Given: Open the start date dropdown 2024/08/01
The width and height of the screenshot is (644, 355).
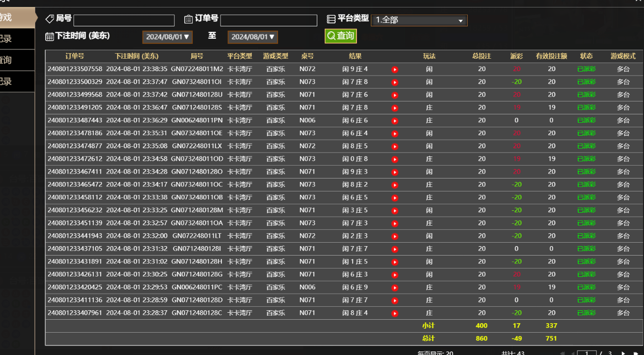Looking at the screenshot, I should tap(167, 37).
